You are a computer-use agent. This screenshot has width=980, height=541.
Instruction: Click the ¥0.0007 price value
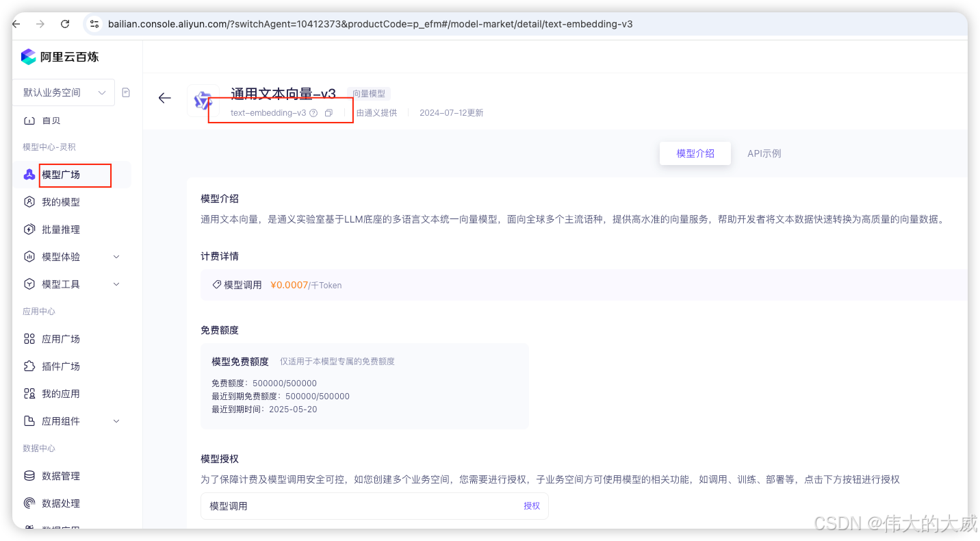click(x=289, y=285)
